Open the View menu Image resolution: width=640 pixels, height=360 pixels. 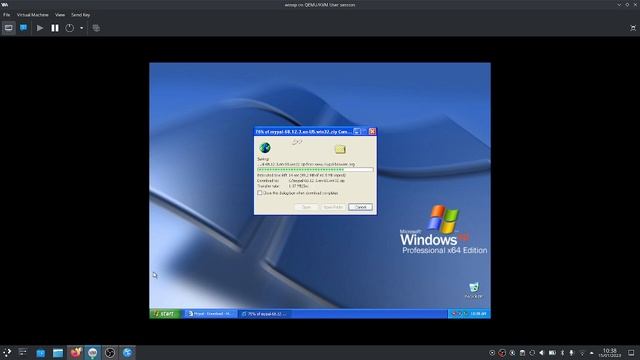(x=60, y=15)
